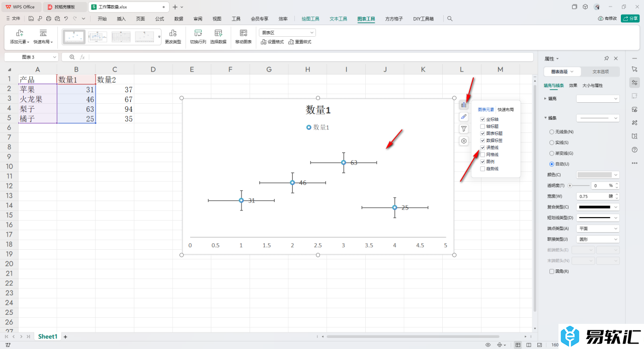
Task: Click the eye reading mode status icon
Action: coord(488,344)
